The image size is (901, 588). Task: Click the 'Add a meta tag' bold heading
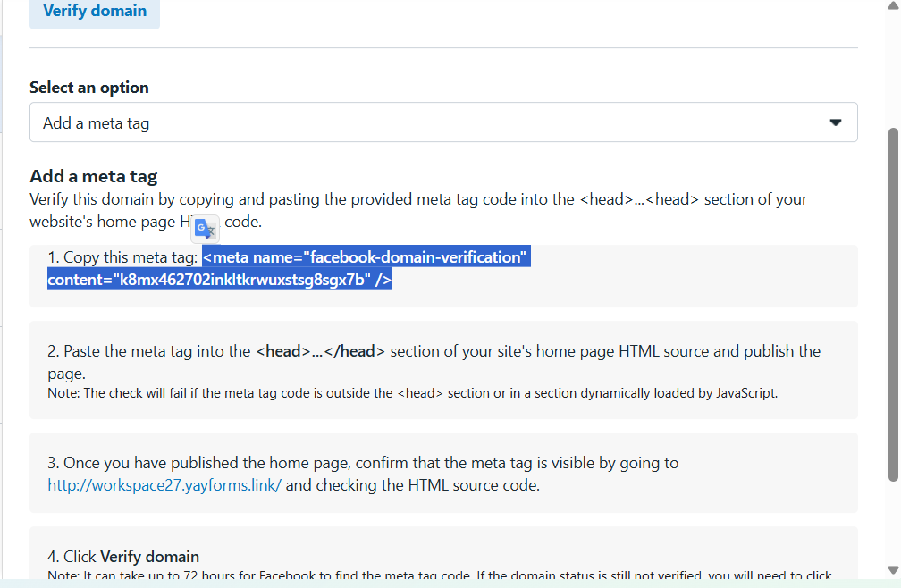pos(94,176)
